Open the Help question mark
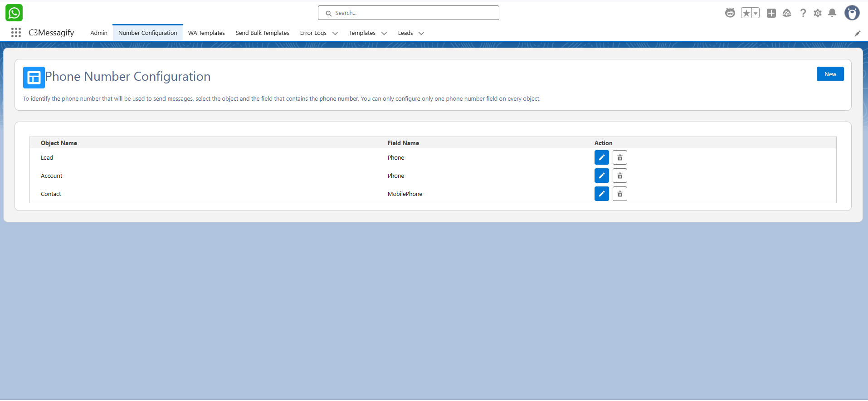The width and height of the screenshot is (868, 401). 803,13
